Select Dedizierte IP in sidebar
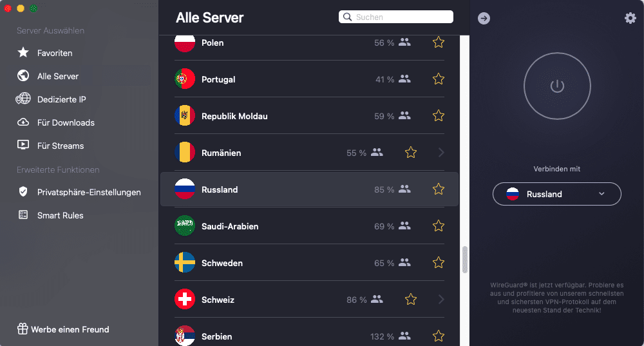The width and height of the screenshot is (644, 346). (61, 99)
